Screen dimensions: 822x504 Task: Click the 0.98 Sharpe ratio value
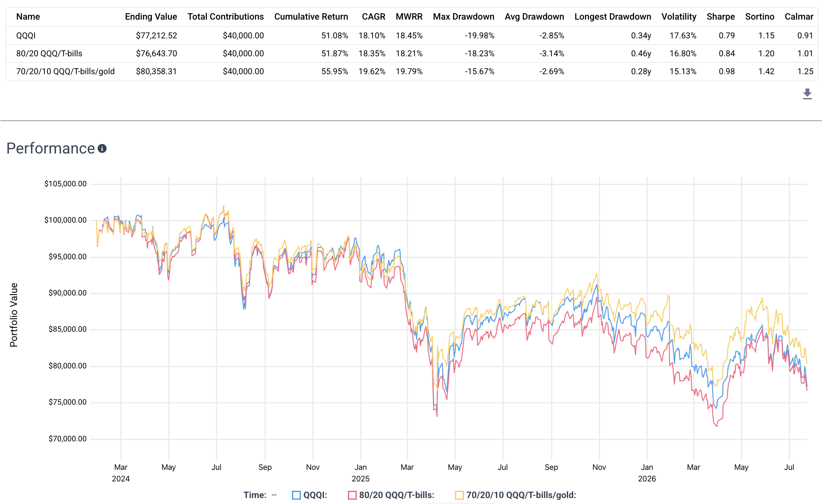click(727, 71)
